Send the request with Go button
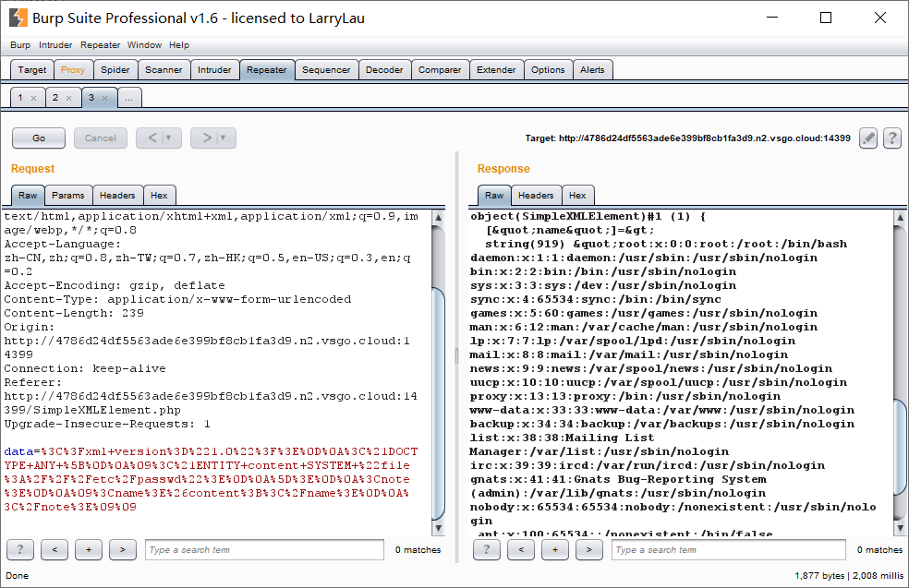The height and width of the screenshot is (588, 909). [39, 138]
